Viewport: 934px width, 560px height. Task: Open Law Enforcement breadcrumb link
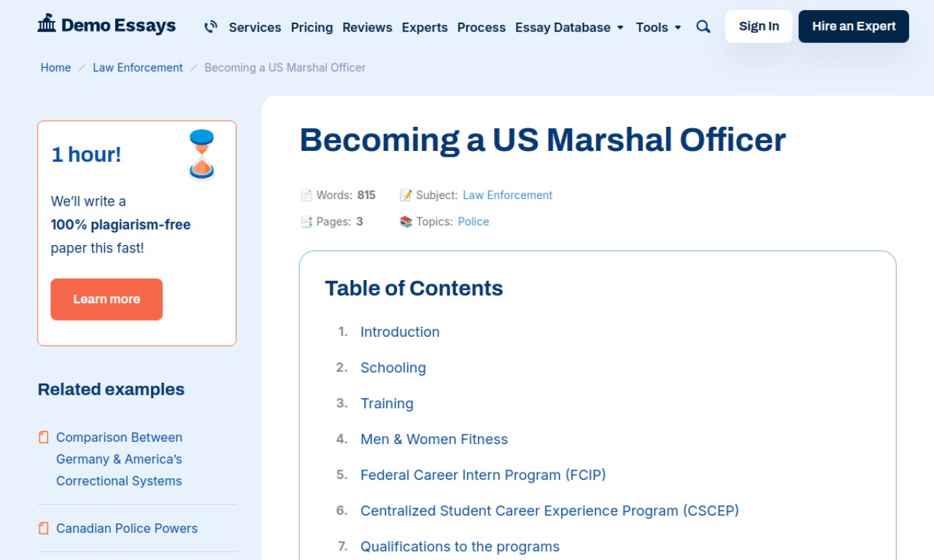(138, 67)
